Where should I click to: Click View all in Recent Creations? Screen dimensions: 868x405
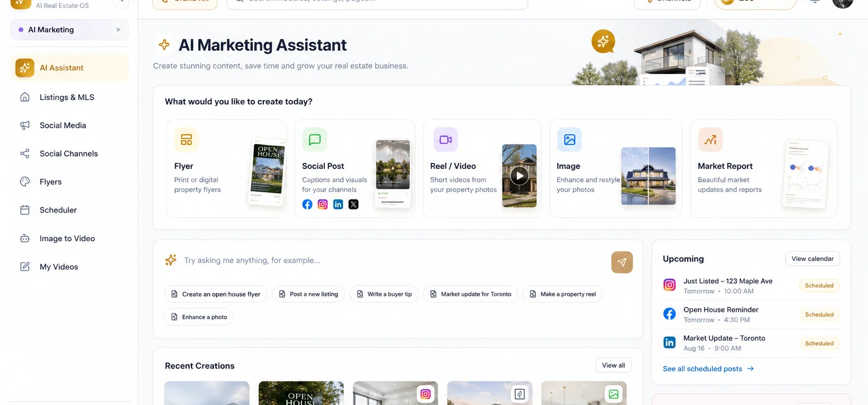pyautogui.click(x=613, y=365)
